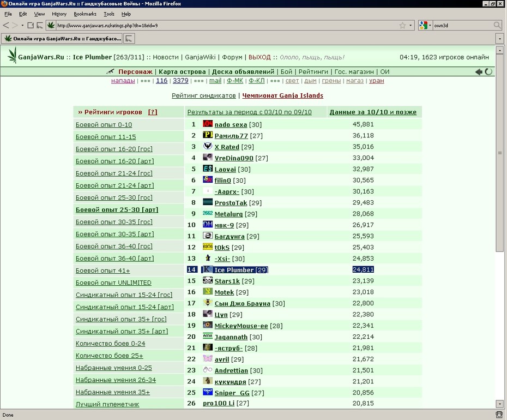This screenshot has height=420, width=507.
Task: Open the Форум link in header
Action: [x=232, y=57]
